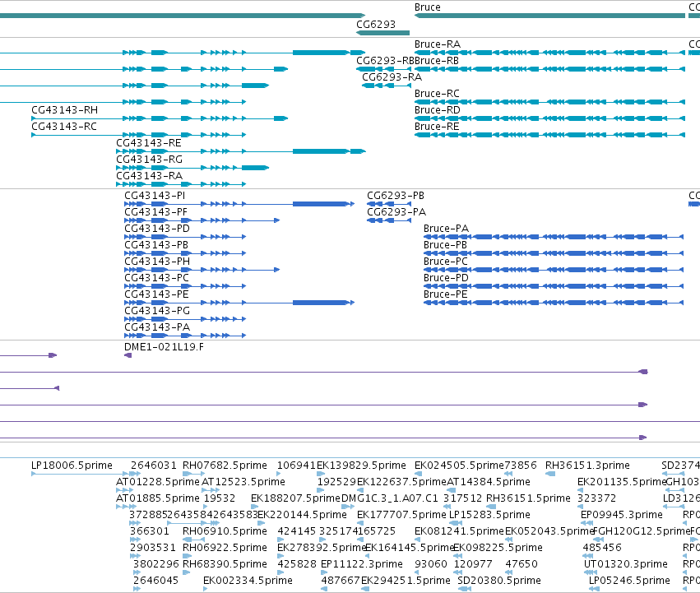Screen dimensions: 700x593
Task: Choose the EK177707.5prime EST label
Action: (401, 514)
